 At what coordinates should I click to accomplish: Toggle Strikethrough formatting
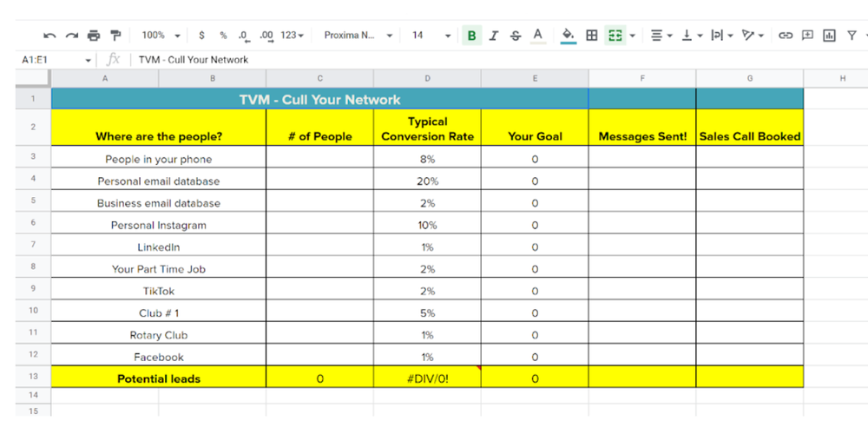point(516,36)
